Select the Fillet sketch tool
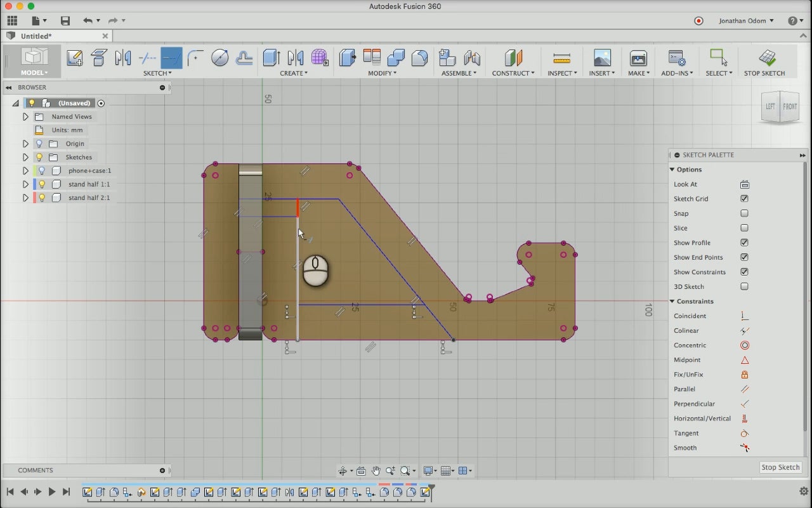 (195, 58)
